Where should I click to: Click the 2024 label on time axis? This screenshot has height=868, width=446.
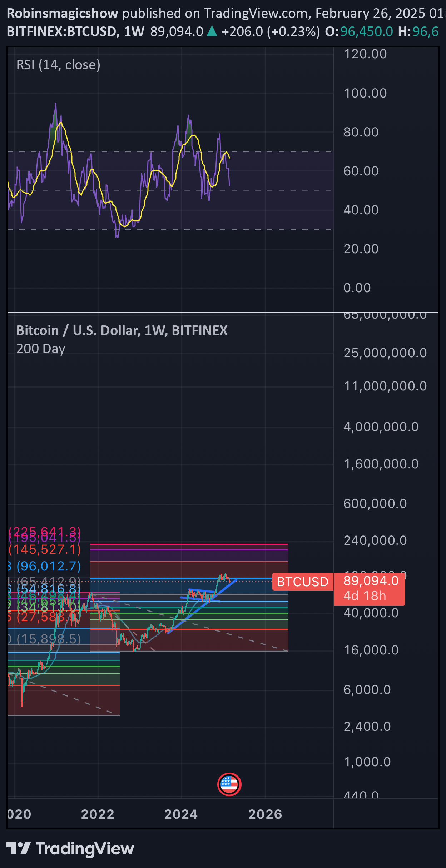[181, 814]
